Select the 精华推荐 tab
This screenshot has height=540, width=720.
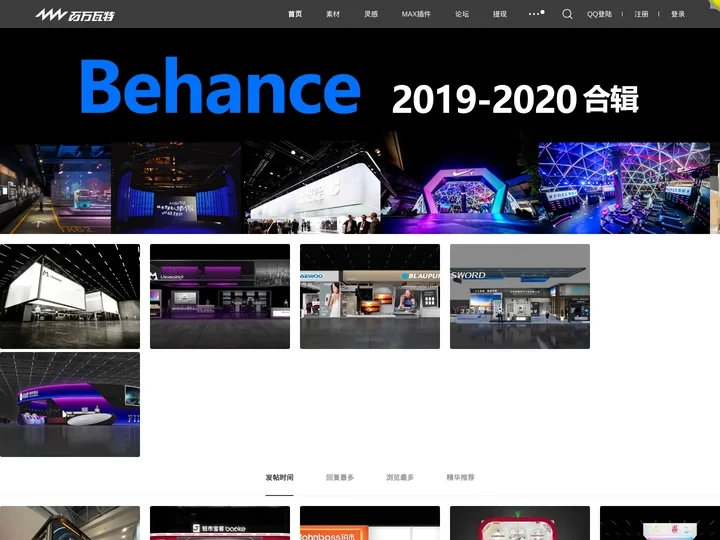(x=460, y=478)
